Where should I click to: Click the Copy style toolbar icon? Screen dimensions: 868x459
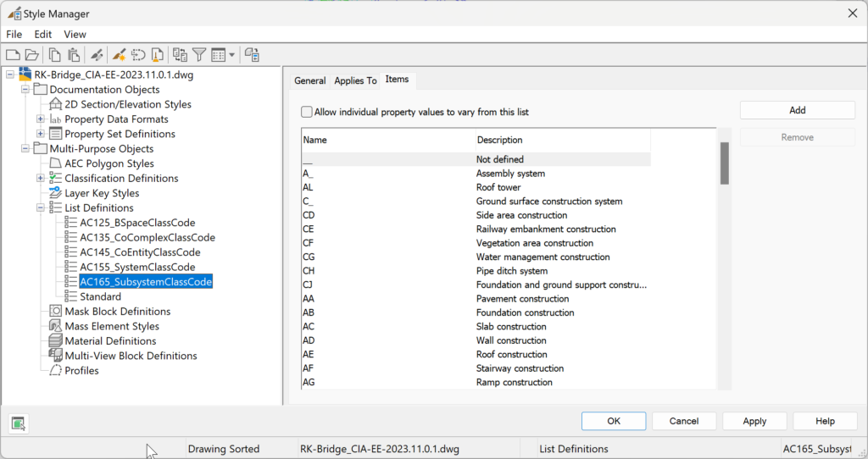tap(54, 55)
